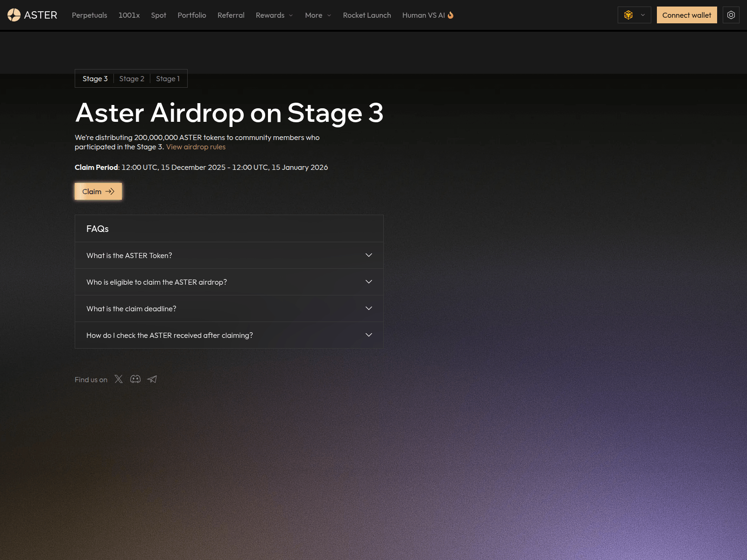The height and width of the screenshot is (560, 747).
Task: Switch to the Stage 1 tab
Action: point(168,78)
